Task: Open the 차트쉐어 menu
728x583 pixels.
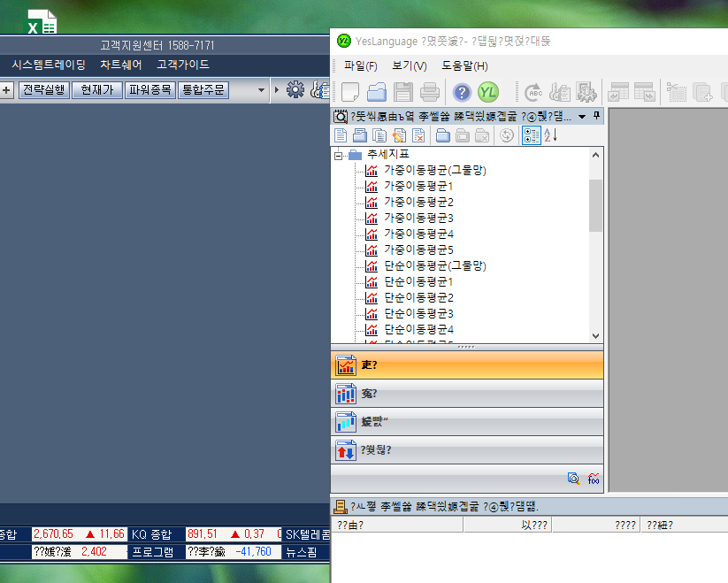Action: point(120,65)
